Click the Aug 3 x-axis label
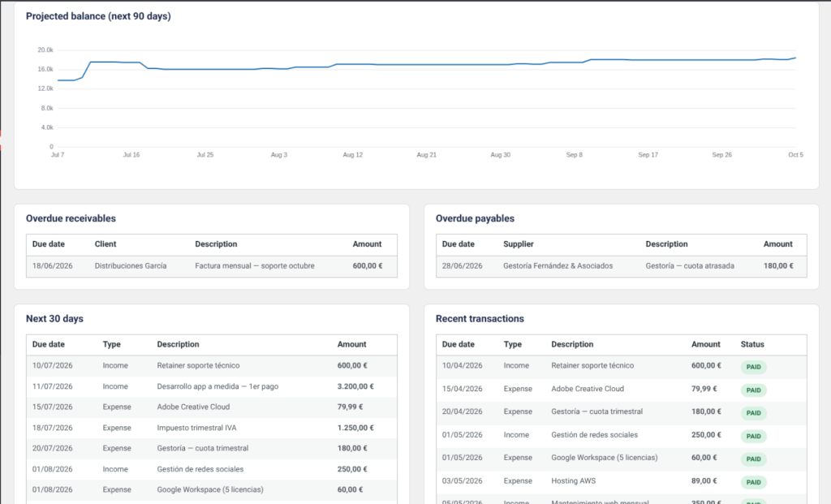This screenshot has height=504, width=831. point(279,155)
